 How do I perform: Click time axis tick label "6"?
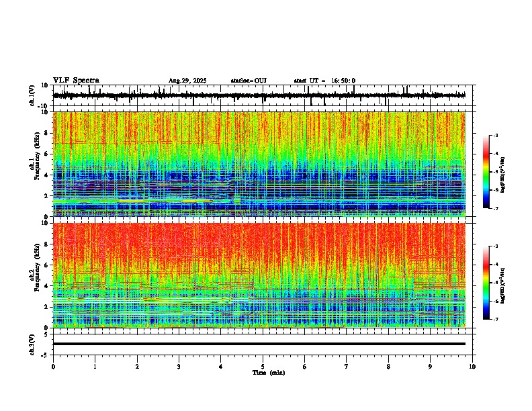[x=305, y=367]
